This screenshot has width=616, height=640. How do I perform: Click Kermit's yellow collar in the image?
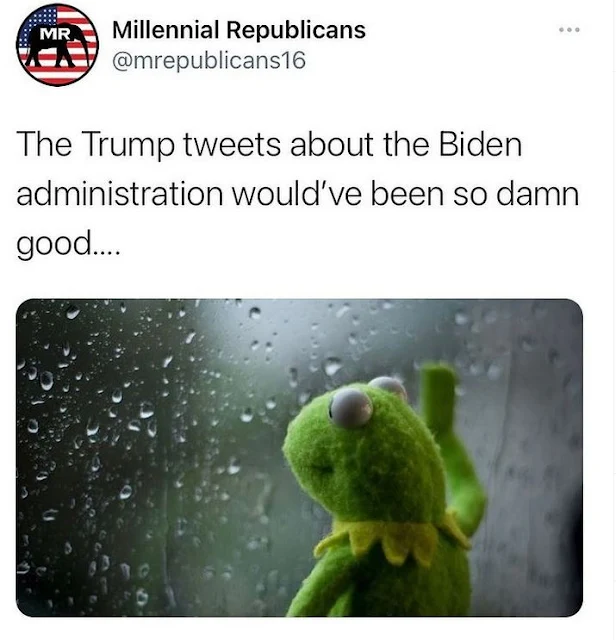tap(392, 537)
